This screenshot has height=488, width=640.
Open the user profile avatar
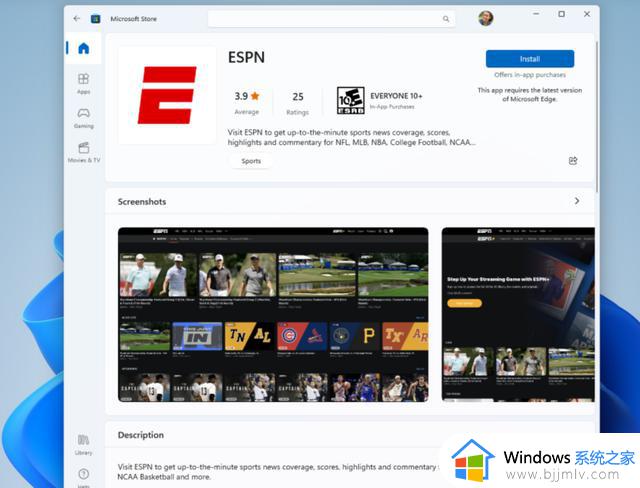485,18
